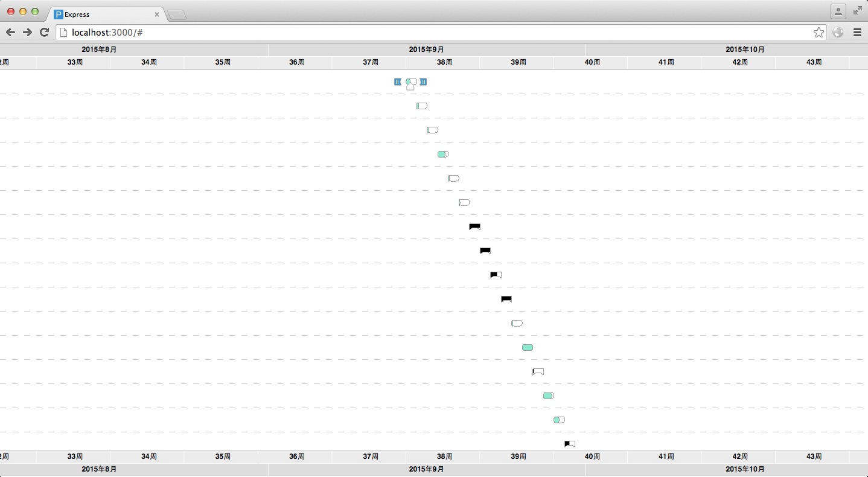868x477 pixels.
Task: Open the Chrome user profile button
Action: (x=838, y=11)
